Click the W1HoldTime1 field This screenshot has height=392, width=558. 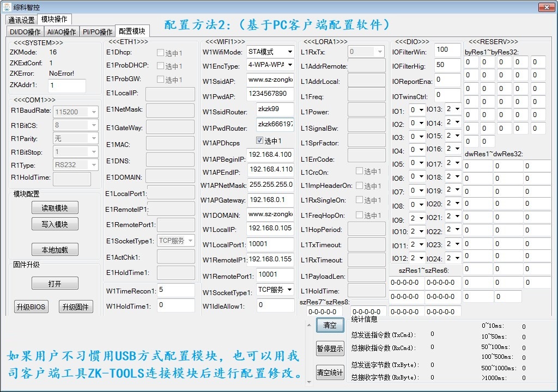(176, 305)
